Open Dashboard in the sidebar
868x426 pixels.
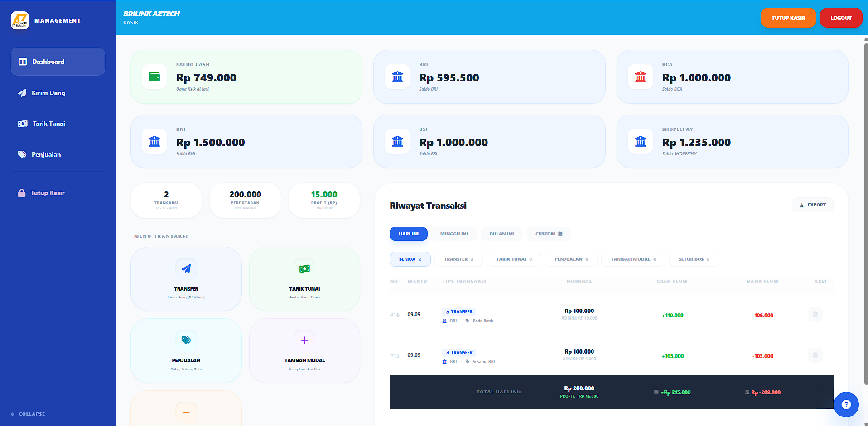tap(58, 62)
